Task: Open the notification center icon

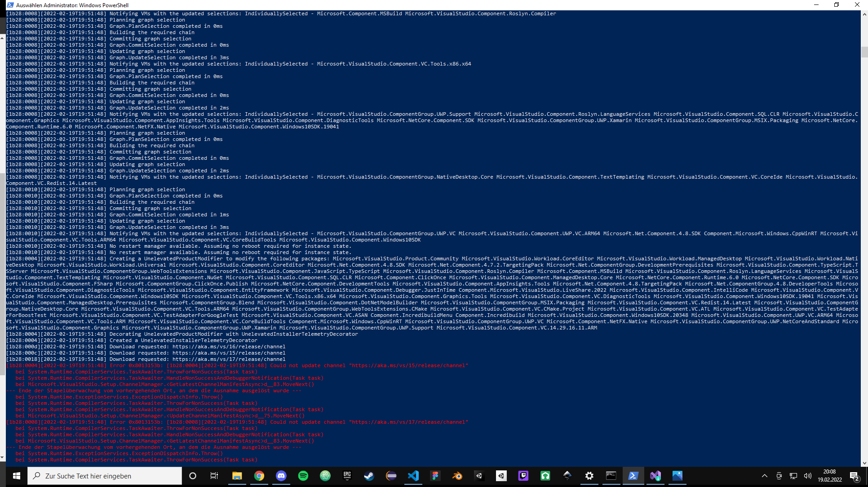Action: click(x=854, y=476)
